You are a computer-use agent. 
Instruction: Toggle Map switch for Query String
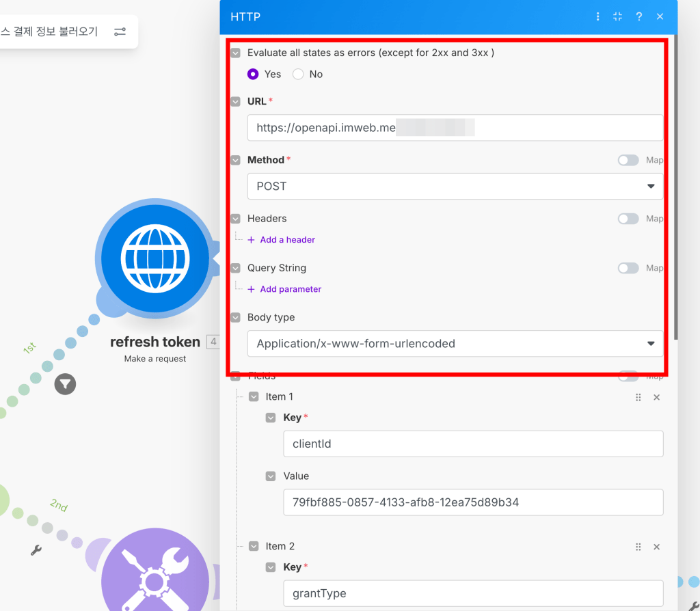[628, 268]
